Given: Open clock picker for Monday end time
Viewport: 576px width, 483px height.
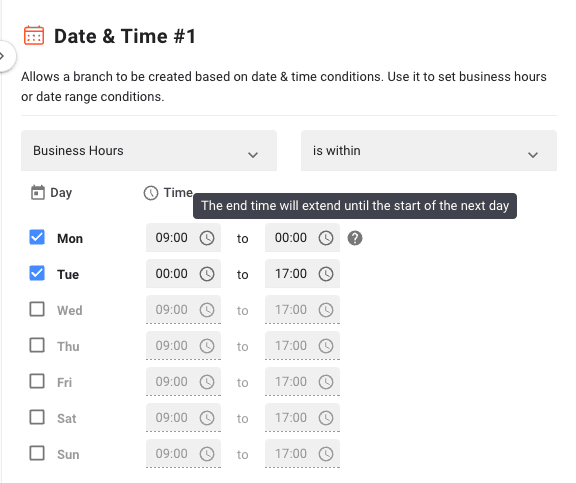Looking at the screenshot, I should click(326, 238).
